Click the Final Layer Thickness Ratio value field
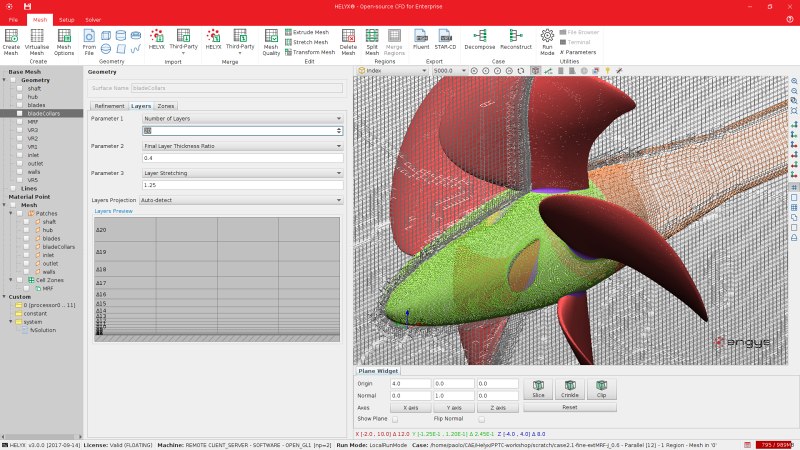The image size is (800, 450). tap(243, 158)
